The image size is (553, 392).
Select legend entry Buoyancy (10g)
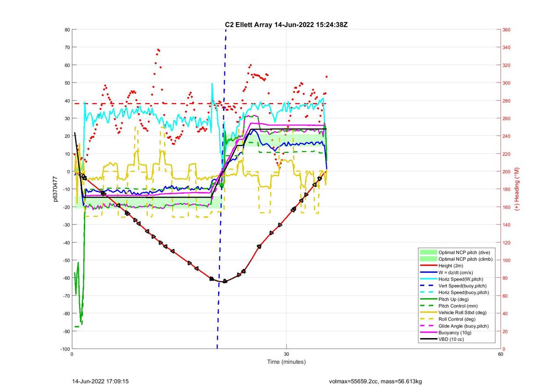(455, 333)
